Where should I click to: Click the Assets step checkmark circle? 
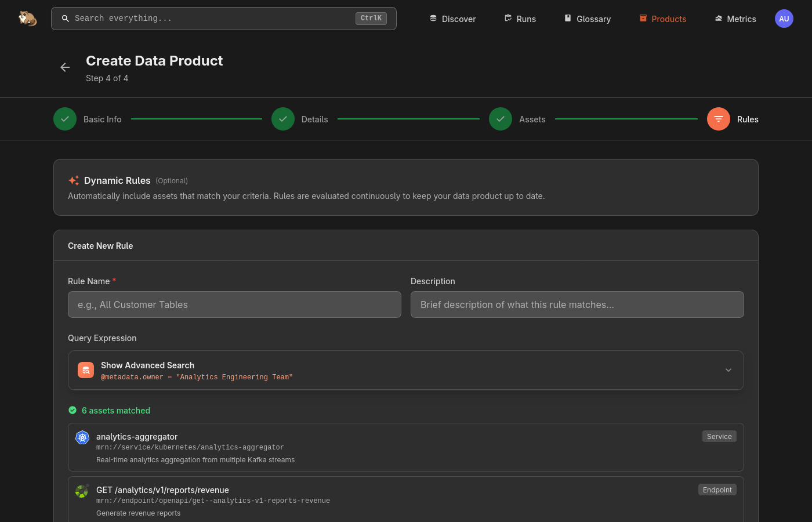click(x=501, y=119)
